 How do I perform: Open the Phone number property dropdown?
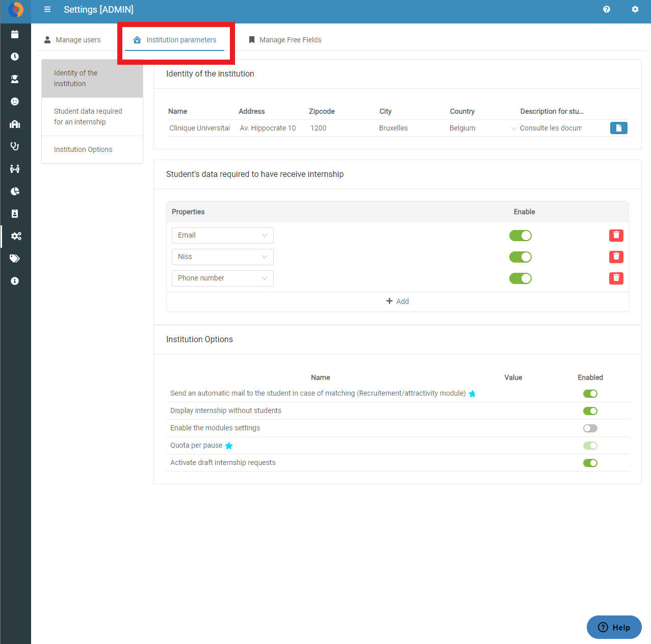click(x=223, y=278)
